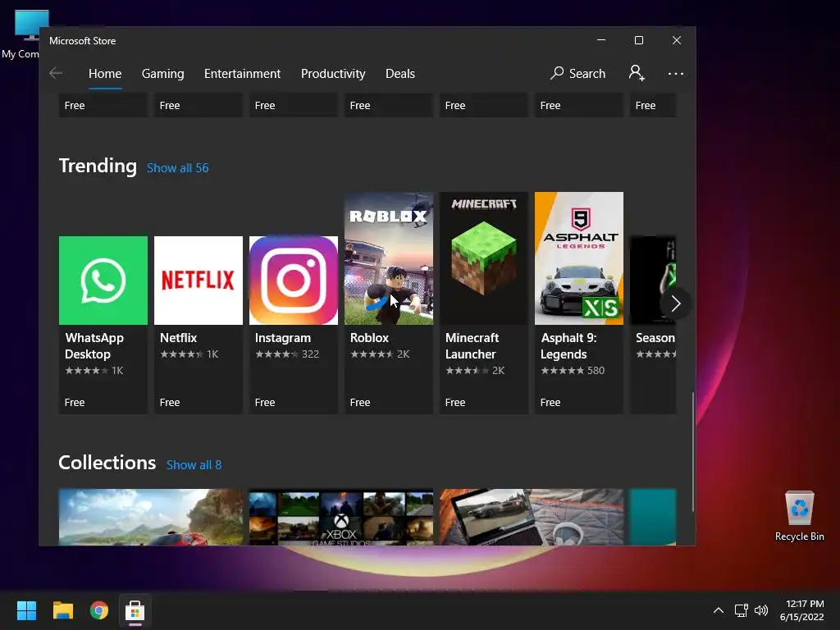Open the Productivity tab

tap(333, 73)
